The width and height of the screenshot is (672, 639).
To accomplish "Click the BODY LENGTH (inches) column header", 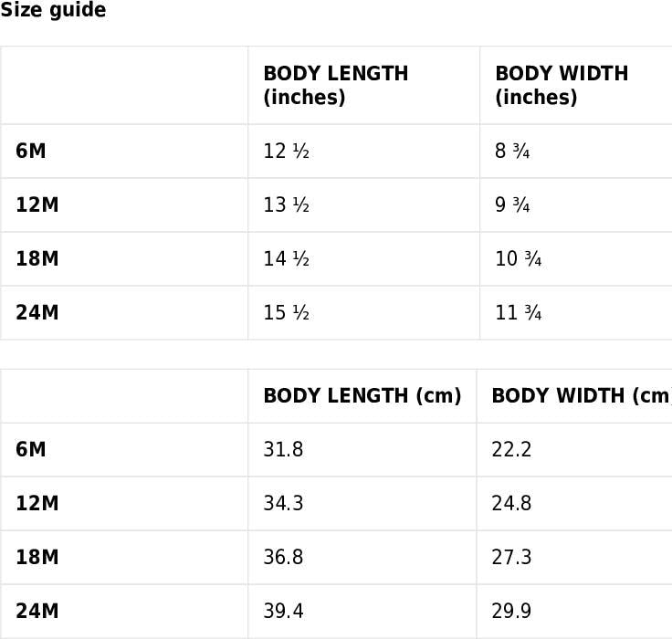I will click(x=335, y=86).
